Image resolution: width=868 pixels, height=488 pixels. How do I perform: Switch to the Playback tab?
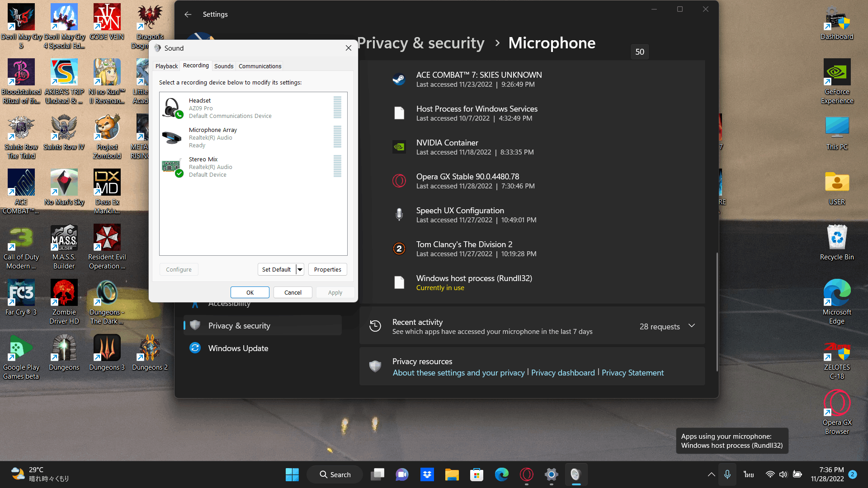tap(166, 66)
